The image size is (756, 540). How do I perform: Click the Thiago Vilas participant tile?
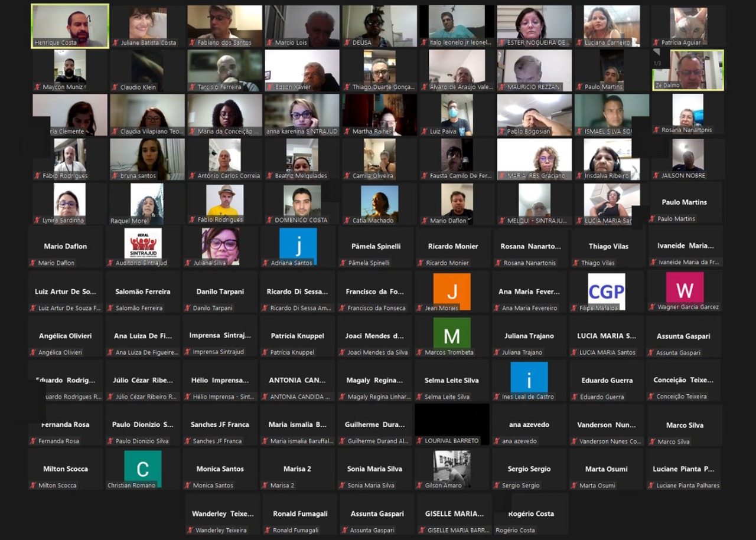[608, 248]
